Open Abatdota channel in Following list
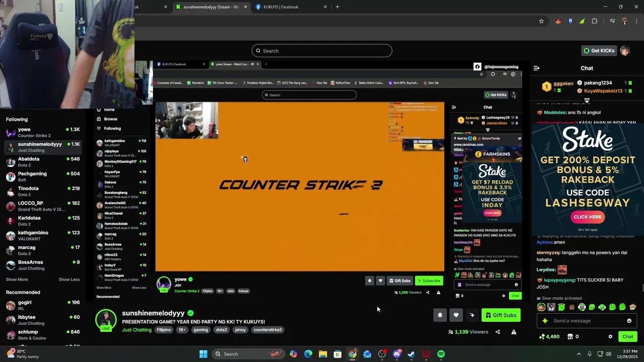This screenshot has height=362, width=644. 43,162
